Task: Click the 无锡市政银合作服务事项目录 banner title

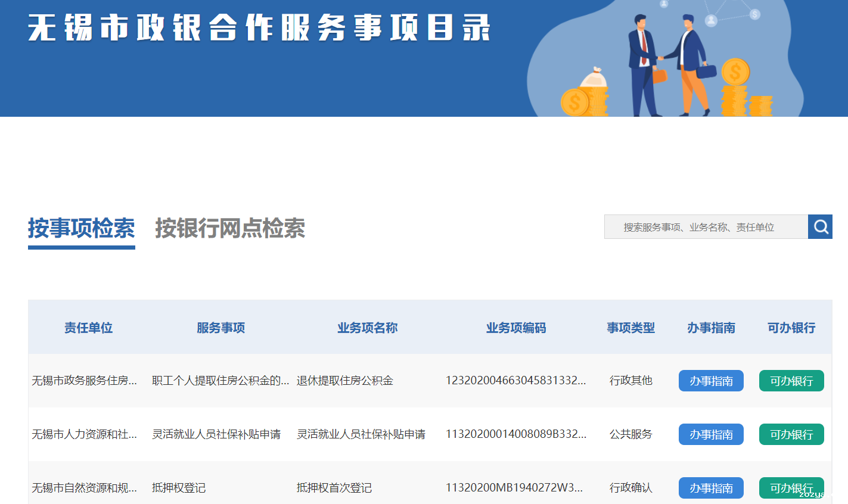Action: pos(259,28)
